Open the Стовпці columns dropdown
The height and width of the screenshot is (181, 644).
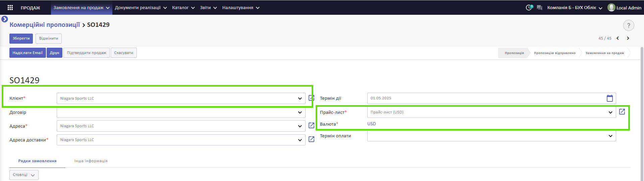point(24,175)
